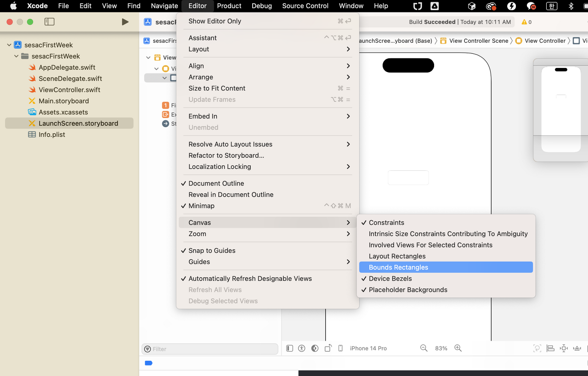Click the iPhone 14 Pro device label
Screen dimensions: 588x376
[x=368, y=348]
